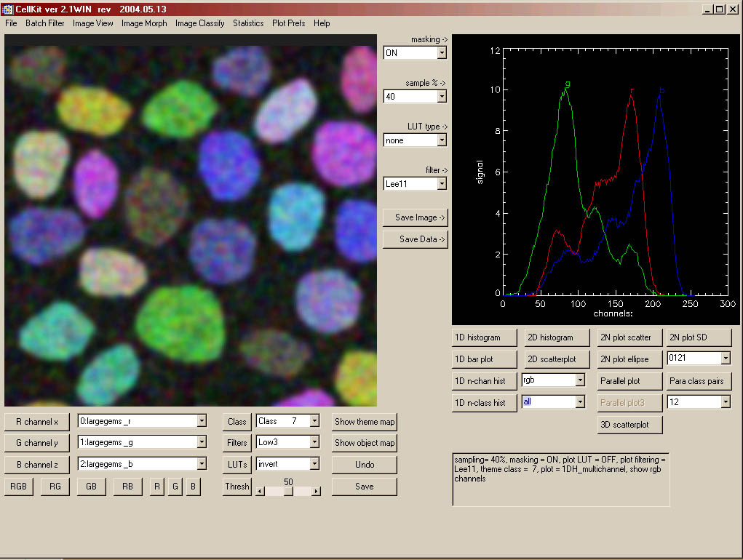This screenshot has height=560, width=743.
Task: Open the Image Morph menu
Action: pos(144,23)
